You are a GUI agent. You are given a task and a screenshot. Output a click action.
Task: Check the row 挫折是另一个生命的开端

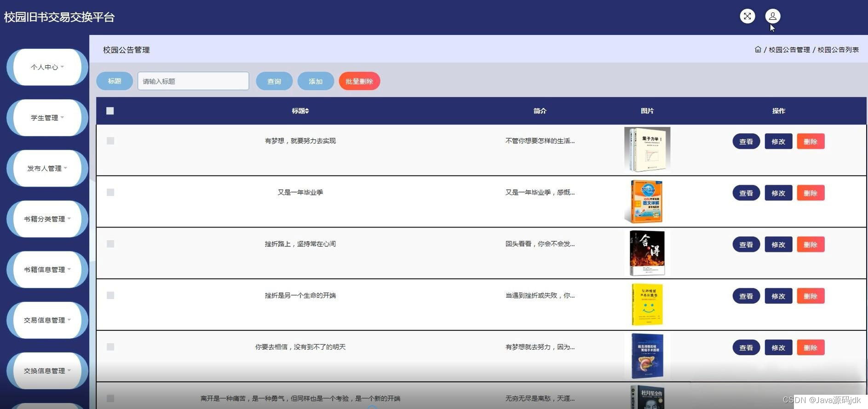110,295
